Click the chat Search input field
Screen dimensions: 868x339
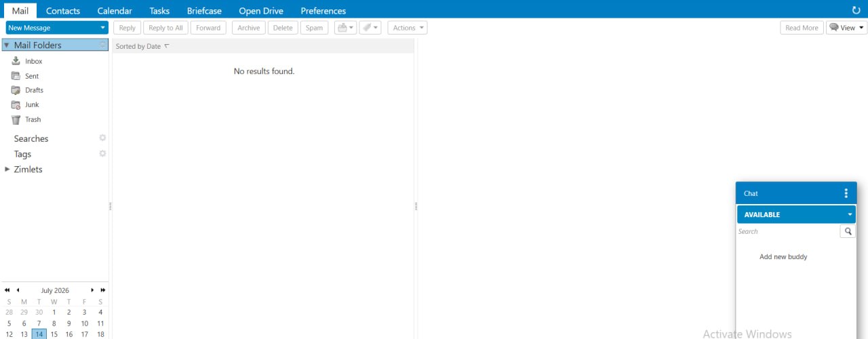[788, 231]
